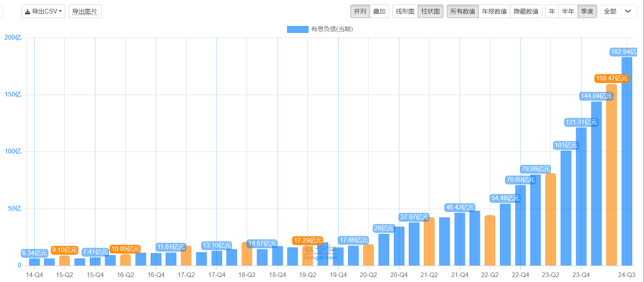Click the orange bar labeled 159.47亿元
The height and width of the screenshot is (282, 644).
pyautogui.click(x=611, y=175)
